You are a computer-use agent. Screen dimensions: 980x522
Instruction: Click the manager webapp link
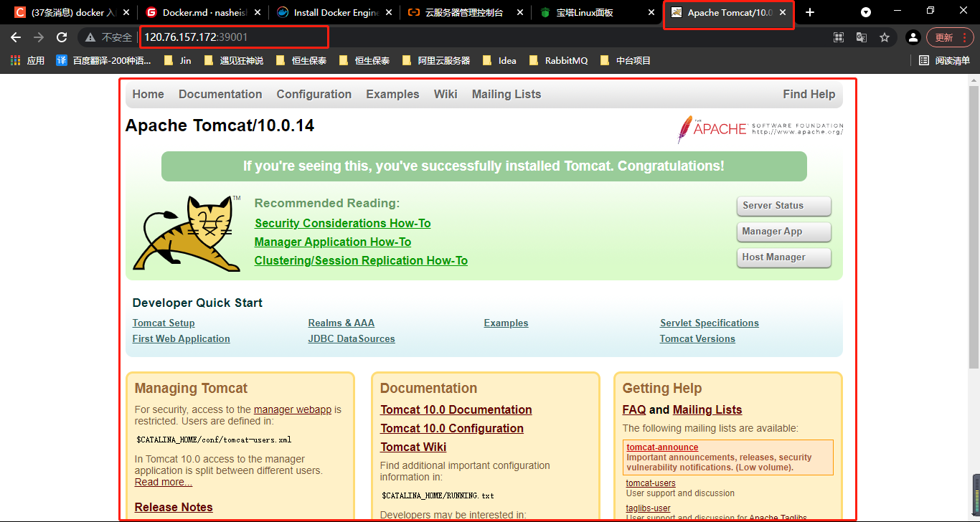(293, 409)
